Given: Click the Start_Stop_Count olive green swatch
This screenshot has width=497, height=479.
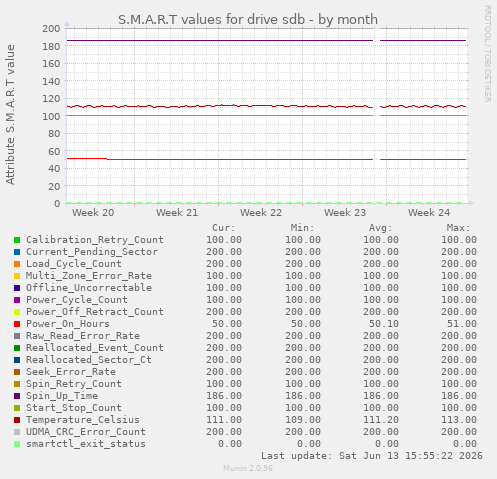Looking at the screenshot, I should click(x=17, y=408).
